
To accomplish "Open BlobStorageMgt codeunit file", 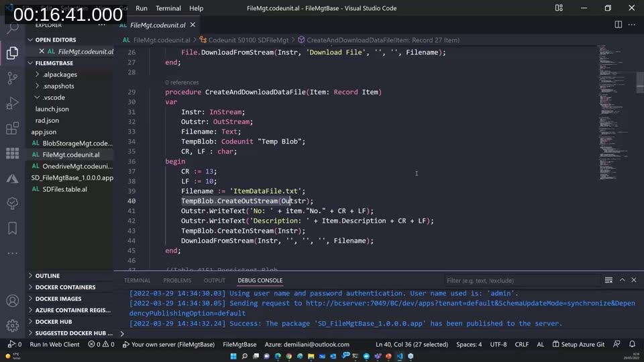I will tap(77, 143).
